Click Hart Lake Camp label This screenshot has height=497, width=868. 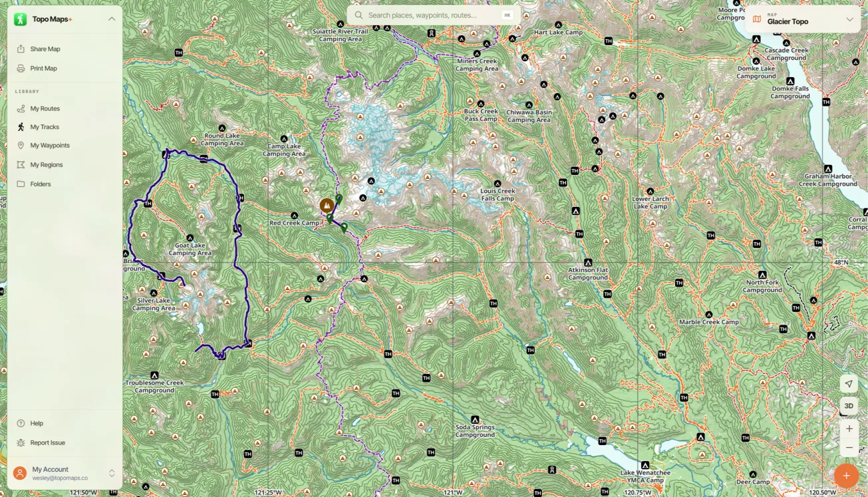tap(558, 32)
